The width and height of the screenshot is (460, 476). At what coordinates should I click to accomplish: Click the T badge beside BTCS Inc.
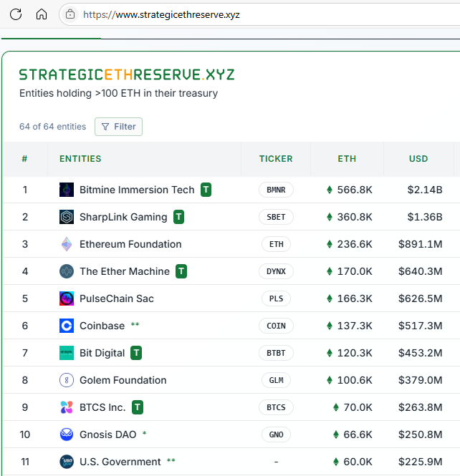tap(138, 407)
